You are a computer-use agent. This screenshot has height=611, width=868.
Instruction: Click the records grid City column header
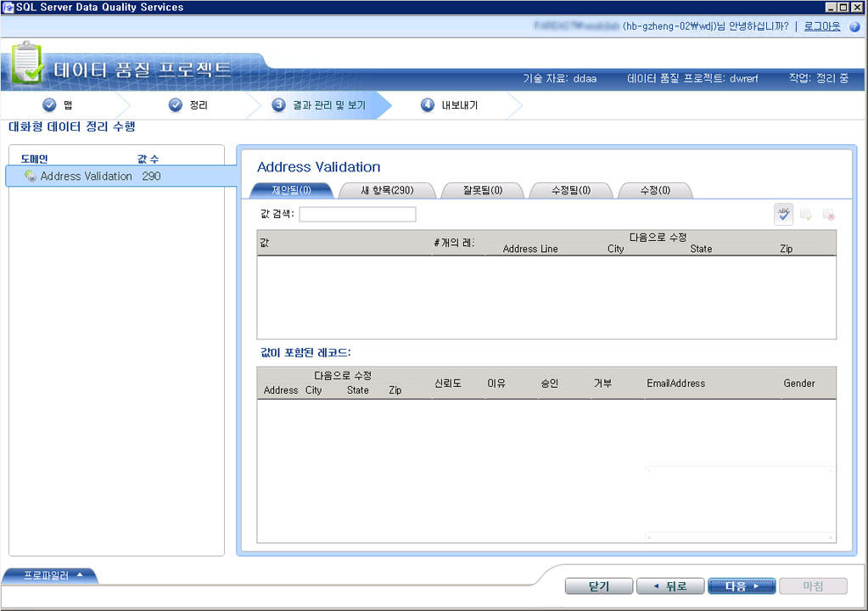[x=313, y=390]
